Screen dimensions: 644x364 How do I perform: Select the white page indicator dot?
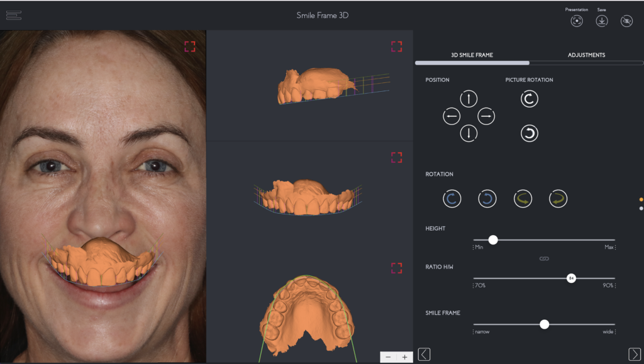pyautogui.click(x=641, y=209)
